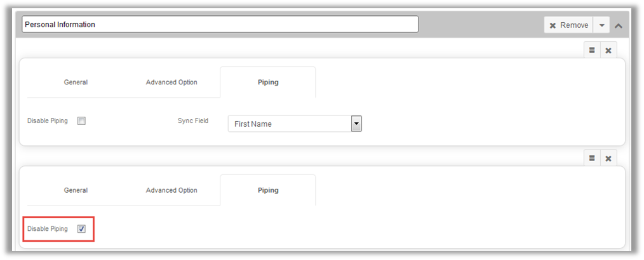Delete the second field with its X icon
The height and width of the screenshot is (260, 644).
coord(608,159)
